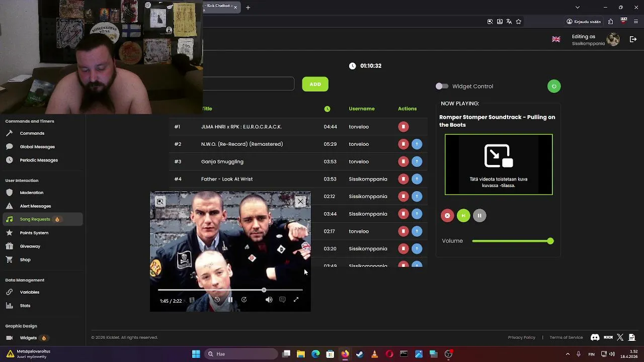Image resolution: width=644 pixels, height=362 pixels.
Task: Expand the browser tab list chevron
Action: coord(578,8)
